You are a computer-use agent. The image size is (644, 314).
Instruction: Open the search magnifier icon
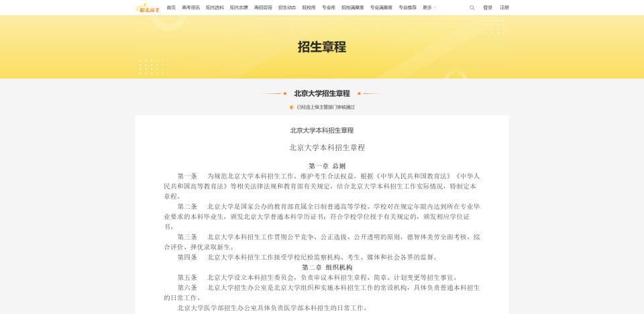pyautogui.click(x=472, y=7)
